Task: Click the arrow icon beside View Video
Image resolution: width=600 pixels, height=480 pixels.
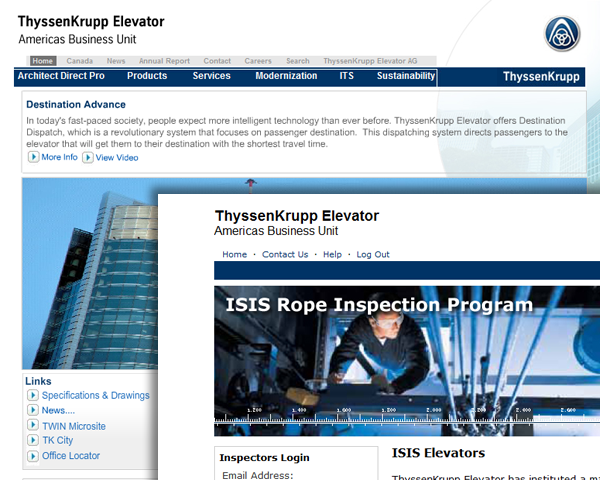Action: click(x=88, y=157)
